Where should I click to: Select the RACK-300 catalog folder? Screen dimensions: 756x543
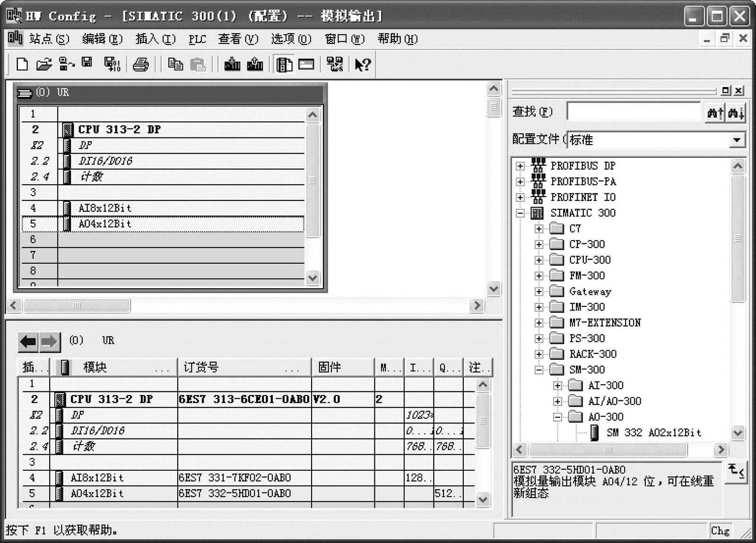(x=593, y=354)
